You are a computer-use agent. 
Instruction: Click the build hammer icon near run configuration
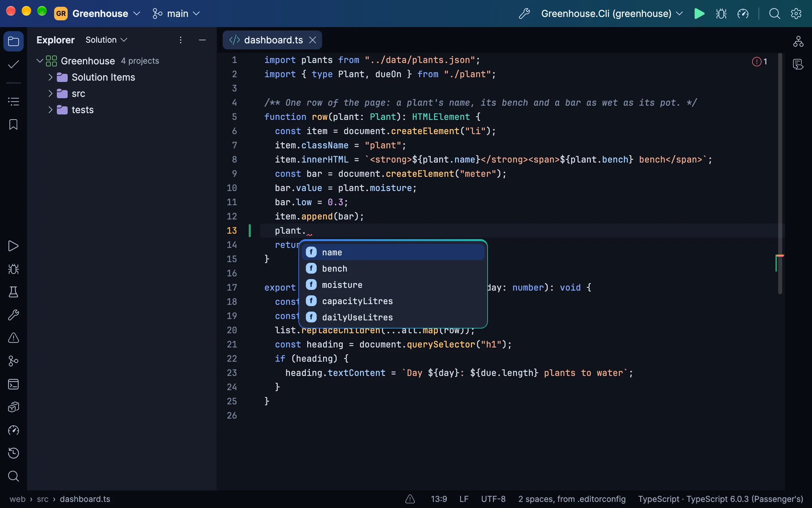(524, 14)
